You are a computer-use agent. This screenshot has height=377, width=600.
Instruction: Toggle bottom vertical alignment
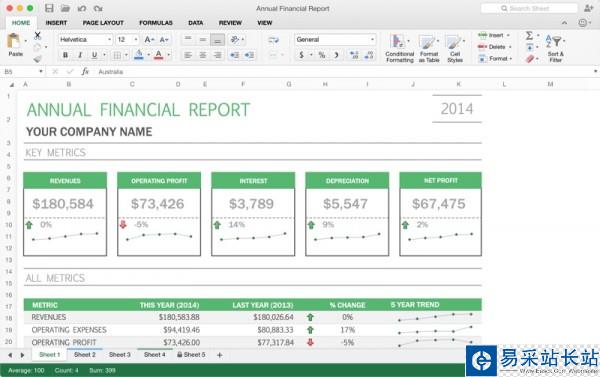(x=217, y=40)
